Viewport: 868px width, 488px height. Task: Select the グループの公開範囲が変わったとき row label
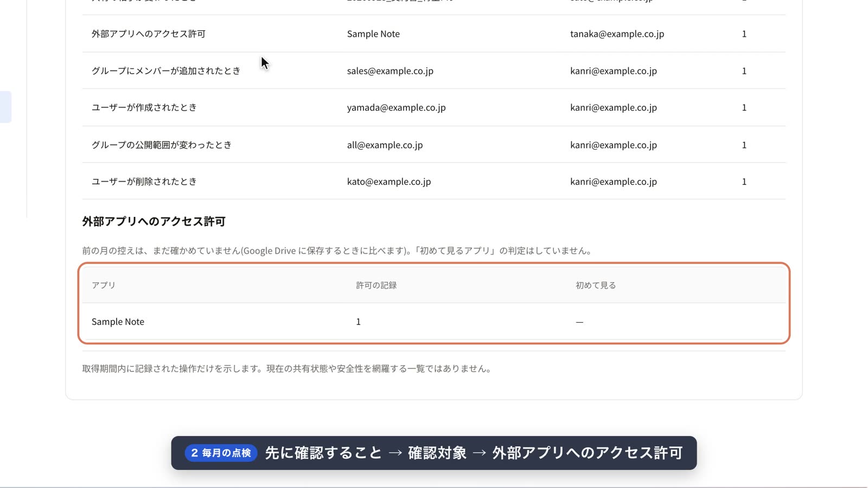click(162, 145)
